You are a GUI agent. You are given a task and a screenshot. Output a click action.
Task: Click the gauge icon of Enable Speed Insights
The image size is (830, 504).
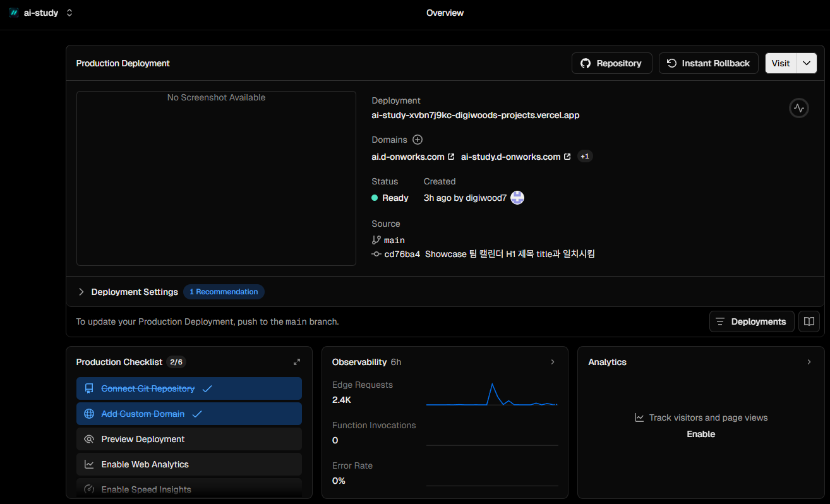(89, 489)
